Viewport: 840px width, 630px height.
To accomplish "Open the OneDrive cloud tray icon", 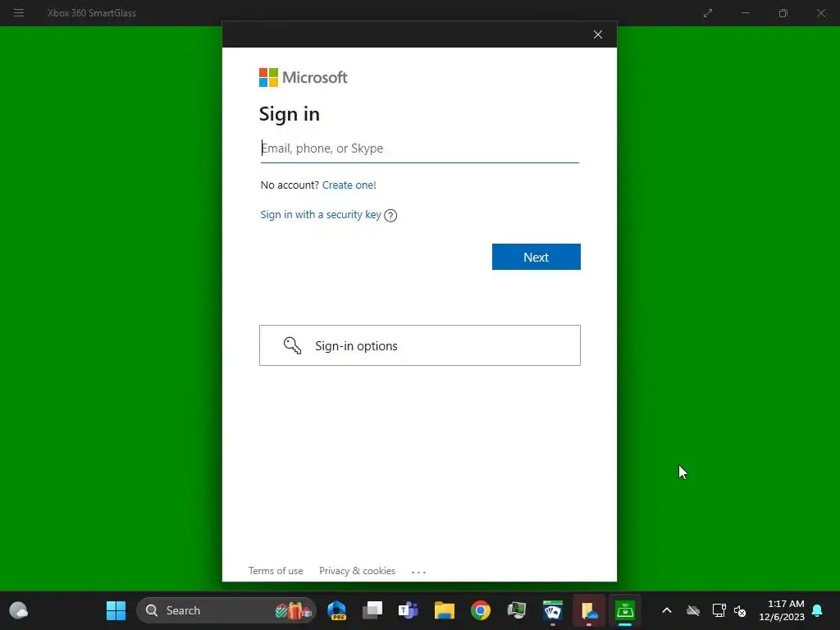I will [693, 610].
